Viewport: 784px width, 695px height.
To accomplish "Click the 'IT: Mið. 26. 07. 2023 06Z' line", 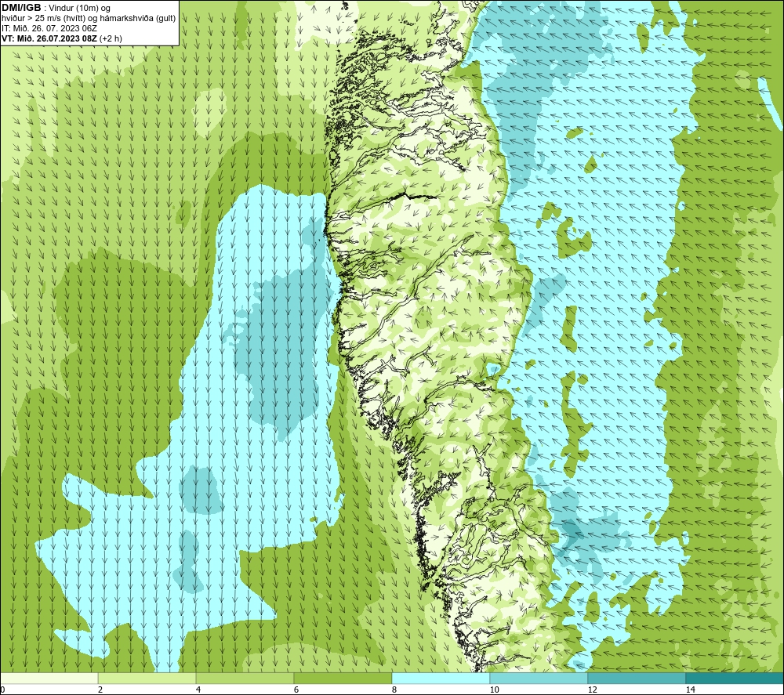I will (x=49, y=28).
